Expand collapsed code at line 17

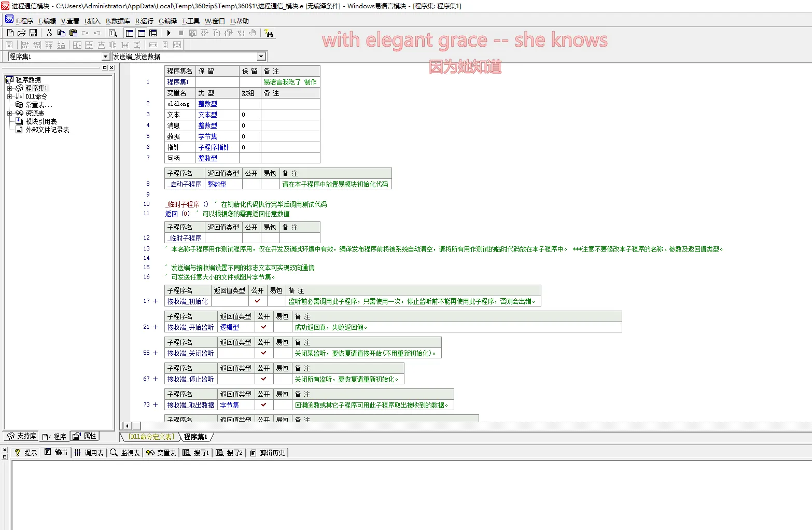pyautogui.click(x=155, y=301)
